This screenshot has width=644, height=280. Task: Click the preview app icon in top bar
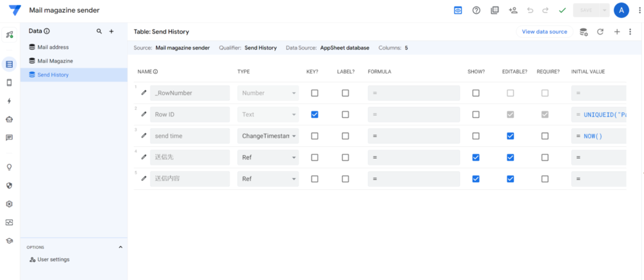[458, 10]
